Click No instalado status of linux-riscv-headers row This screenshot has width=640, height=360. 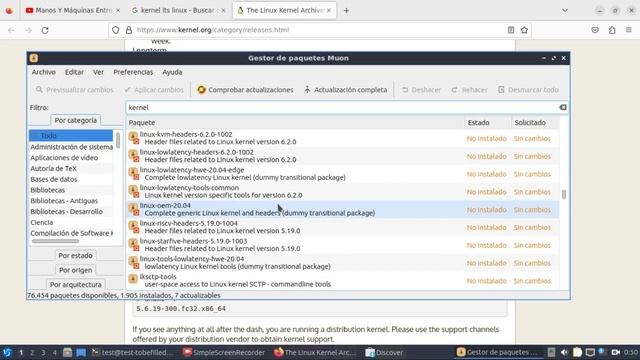pos(487,227)
